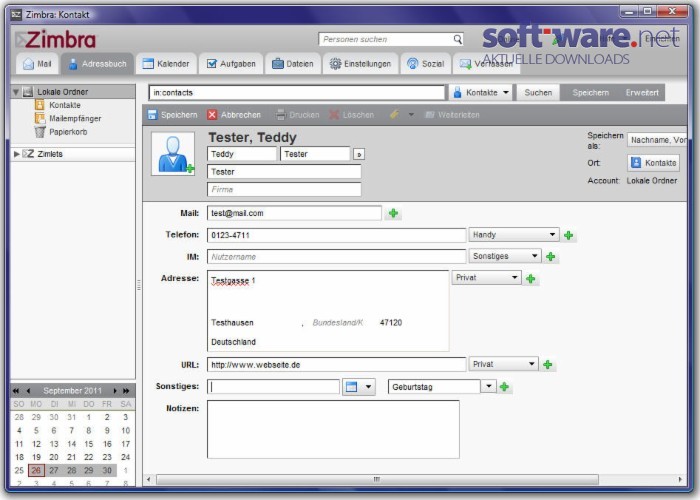Open the date picker dropdown arrow

368,387
